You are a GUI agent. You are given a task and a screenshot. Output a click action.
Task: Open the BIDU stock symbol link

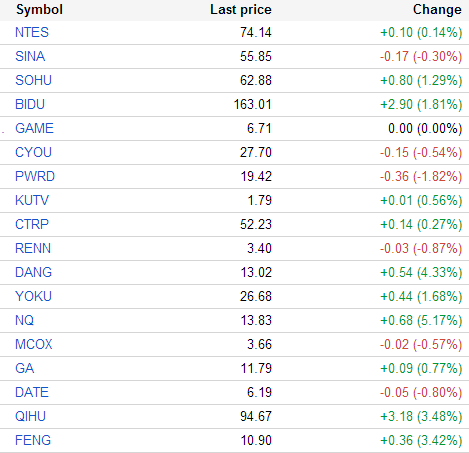30,104
